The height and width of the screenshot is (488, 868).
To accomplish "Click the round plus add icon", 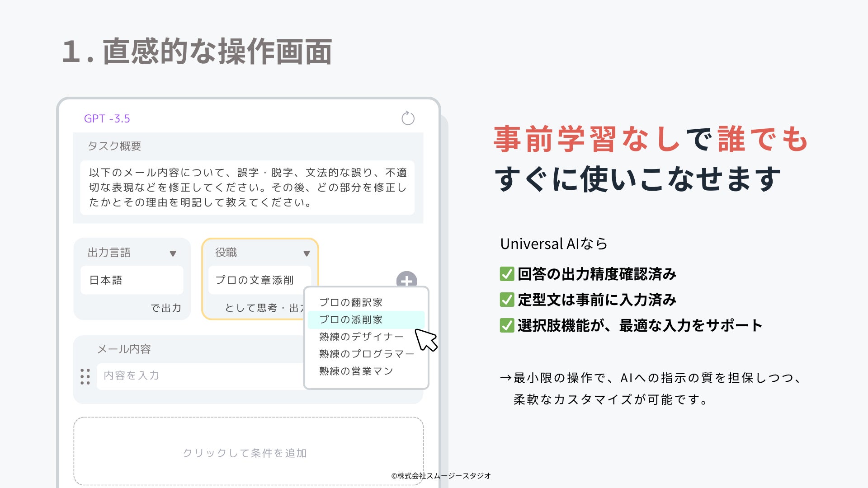I will tap(406, 280).
